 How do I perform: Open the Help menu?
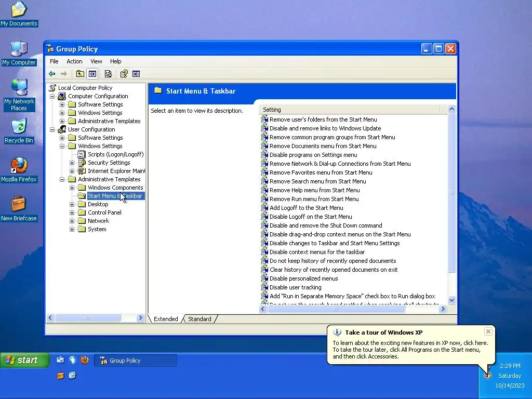point(115,61)
